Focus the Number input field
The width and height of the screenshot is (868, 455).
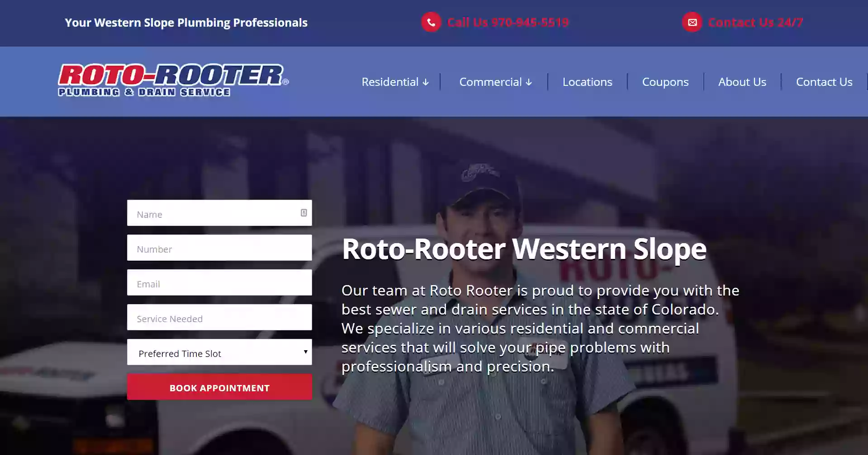[x=219, y=248]
